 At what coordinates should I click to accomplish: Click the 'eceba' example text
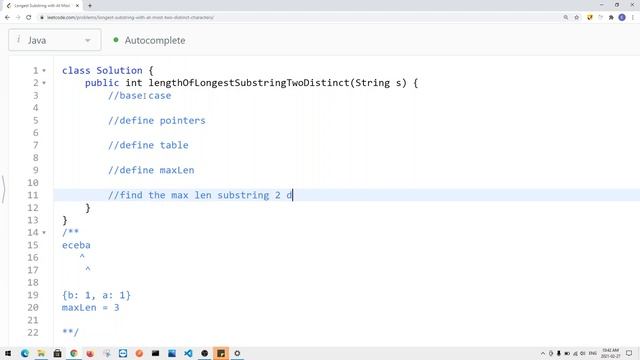pos(76,245)
